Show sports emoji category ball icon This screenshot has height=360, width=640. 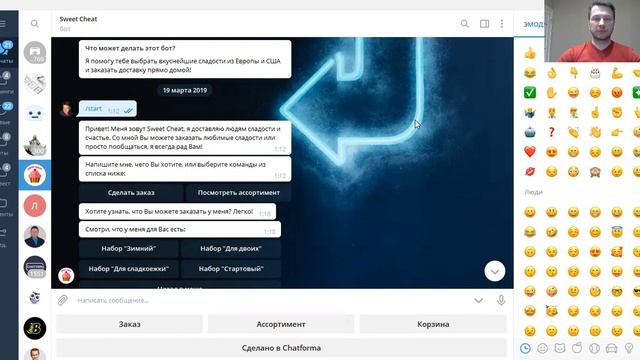pos(594,348)
